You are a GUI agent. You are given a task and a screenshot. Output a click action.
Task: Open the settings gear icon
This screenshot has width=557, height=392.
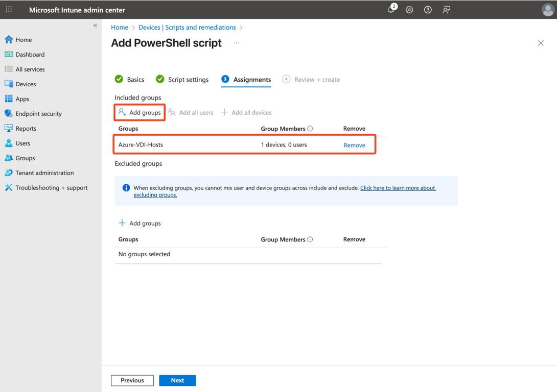point(409,10)
